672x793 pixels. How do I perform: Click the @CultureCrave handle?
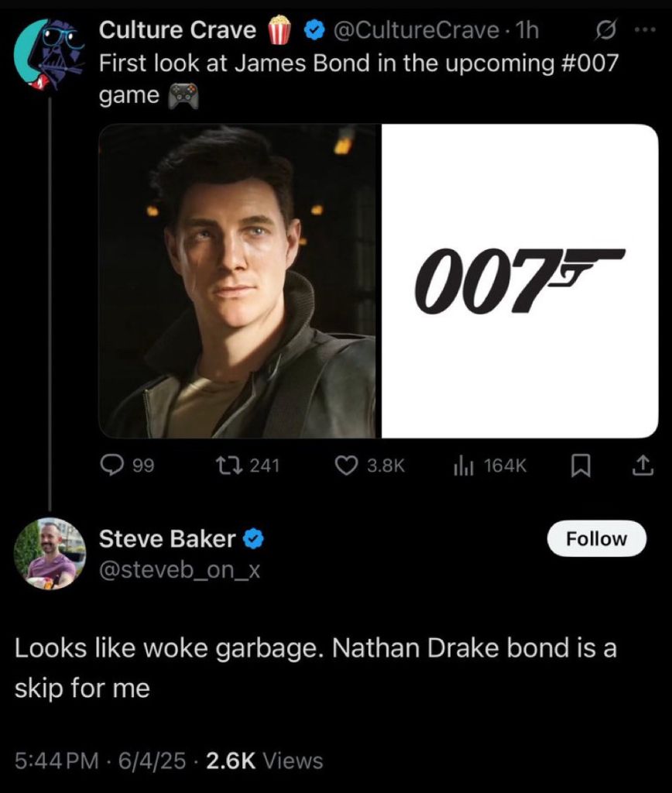point(415,30)
